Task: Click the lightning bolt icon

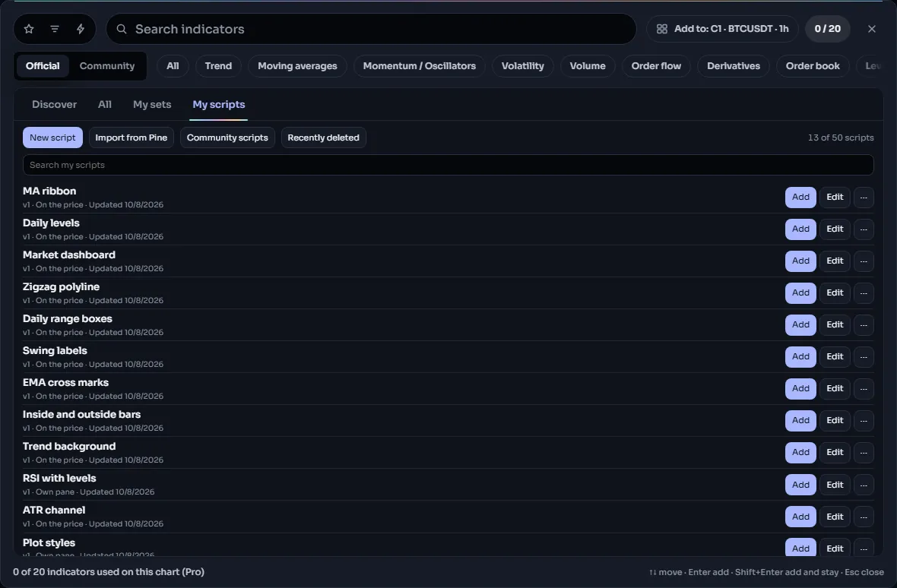Action: [x=81, y=29]
